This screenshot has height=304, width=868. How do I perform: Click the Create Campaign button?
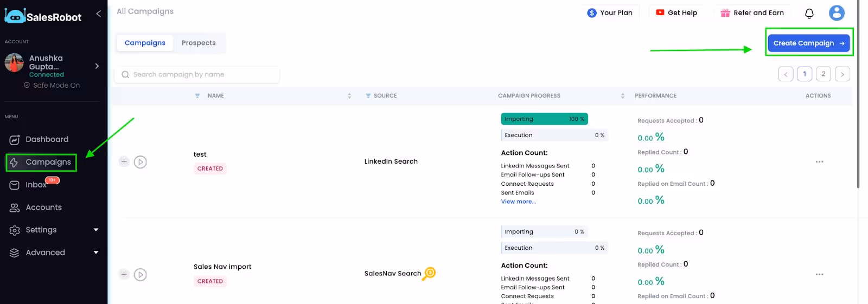pyautogui.click(x=809, y=43)
